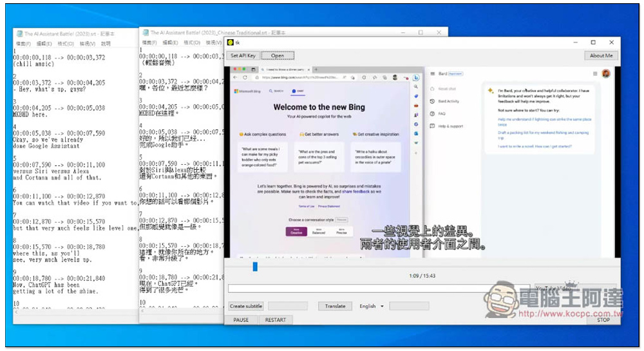Viewport: 644px width, 351px height.
Task: Click left scroll arrow of Chinese Traditional Notepad
Action: tap(142, 311)
